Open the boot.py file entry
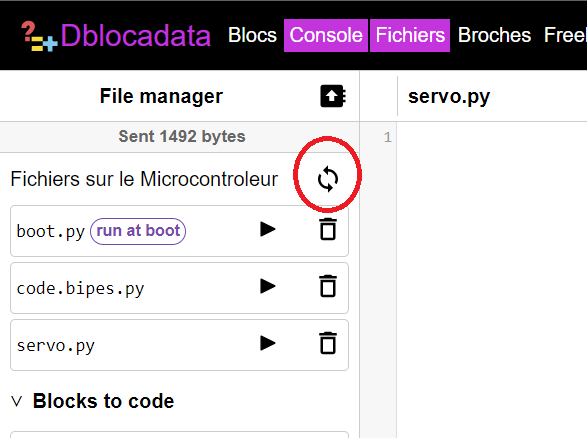This screenshot has width=587, height=438. (51, 232)
